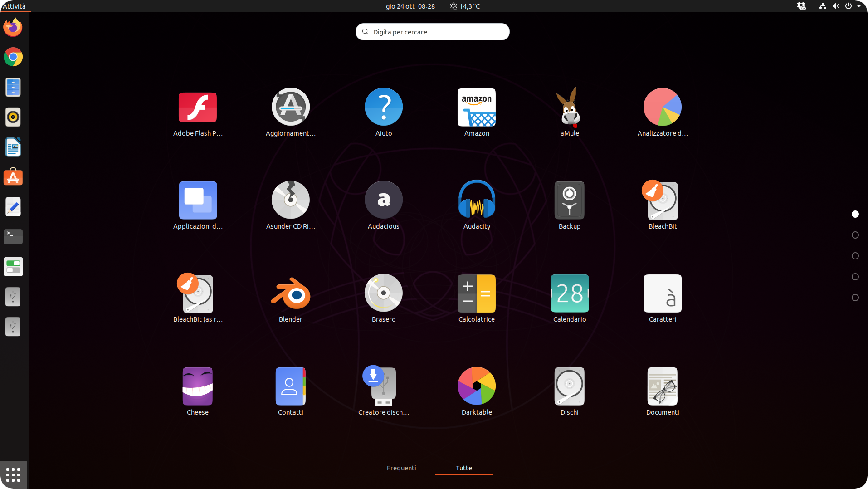This screenshot has width=868, height=489.
Task: Open the clock and calendar menu
Action: click(410, 6)
